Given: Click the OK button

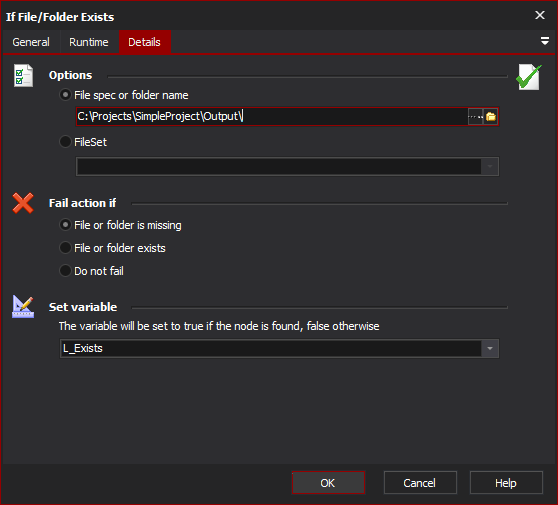Looking at the screenshot, I should point(328,483).
